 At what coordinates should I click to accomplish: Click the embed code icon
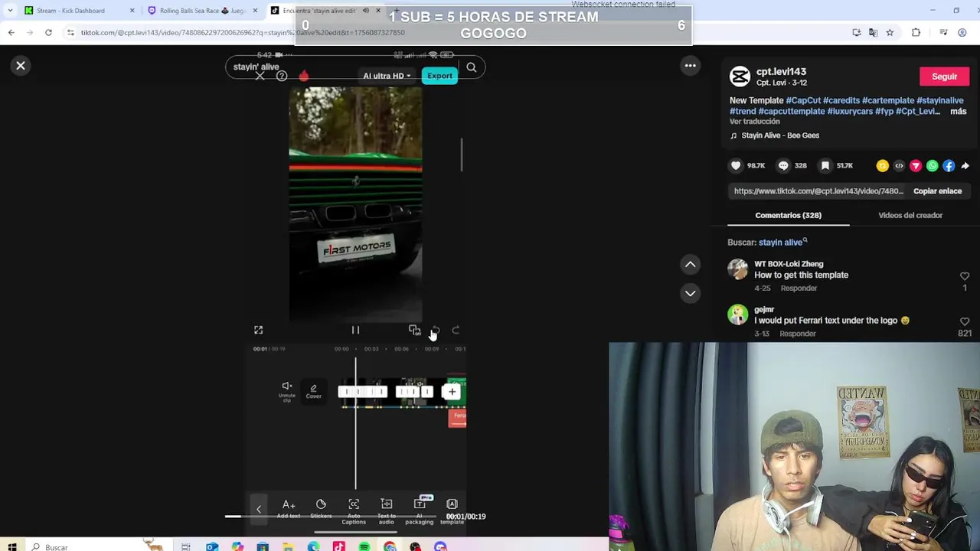[x=899, y=165]
